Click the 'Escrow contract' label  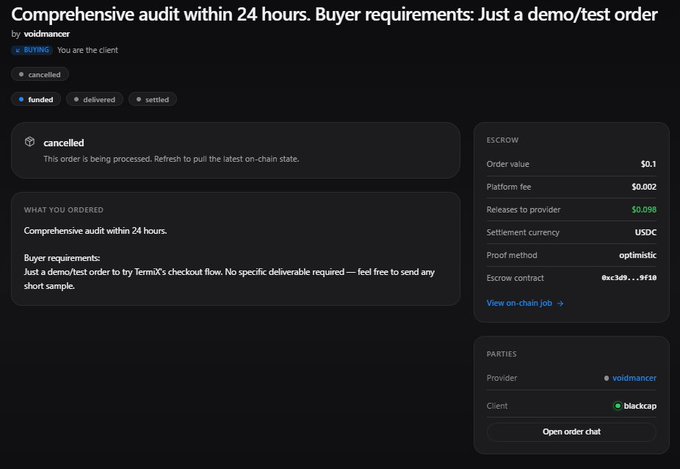tap(515, 278)
